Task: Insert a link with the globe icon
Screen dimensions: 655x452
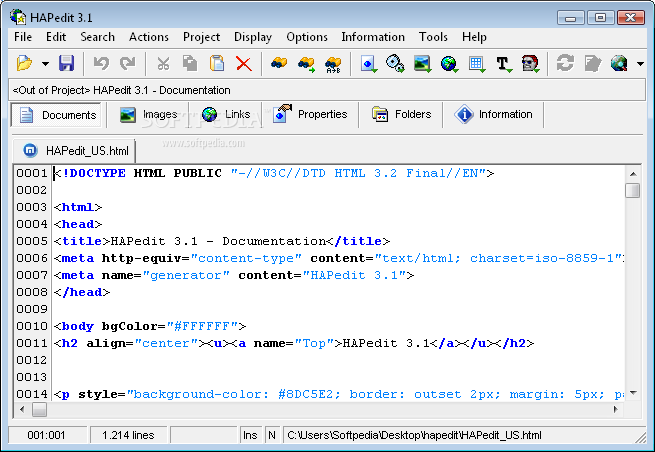Action: 449,63
